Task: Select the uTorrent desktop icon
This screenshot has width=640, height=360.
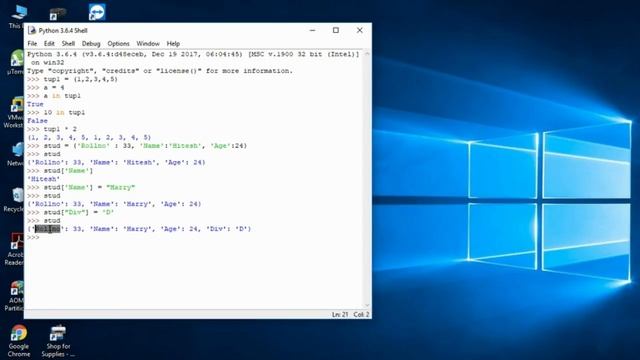Action: pyautogui.click(x=16, y=62)
